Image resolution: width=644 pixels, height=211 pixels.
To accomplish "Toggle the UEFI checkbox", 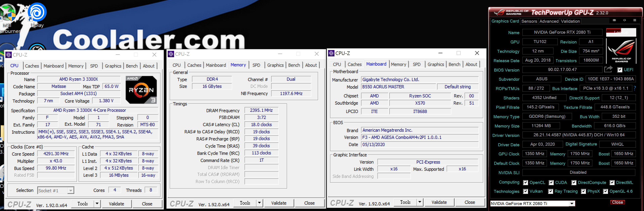I will [x=620, y=70].
